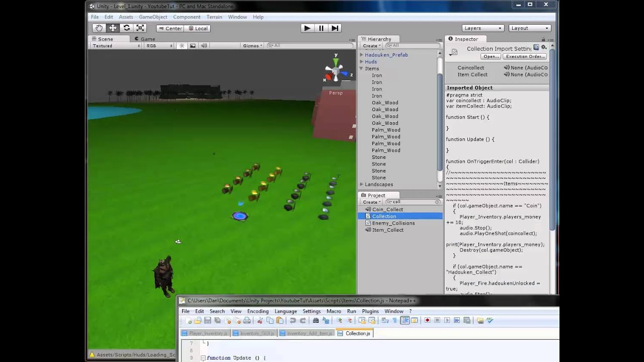Open the Gizmos dropdown
This screenshot has width=644, height=362.
(x=253, y=46)
